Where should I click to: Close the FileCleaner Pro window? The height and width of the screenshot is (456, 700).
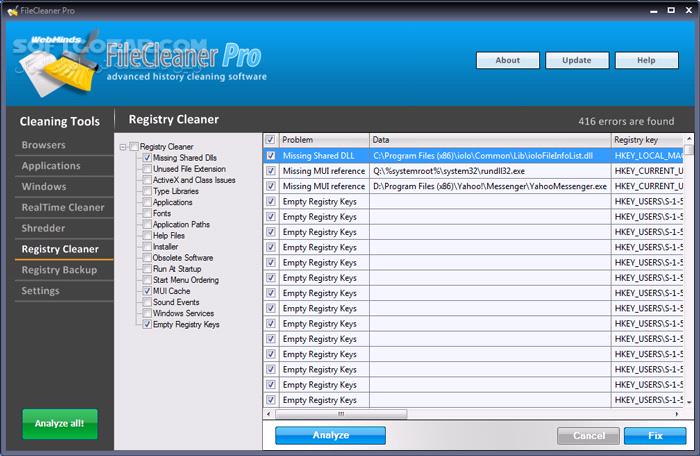689,10
